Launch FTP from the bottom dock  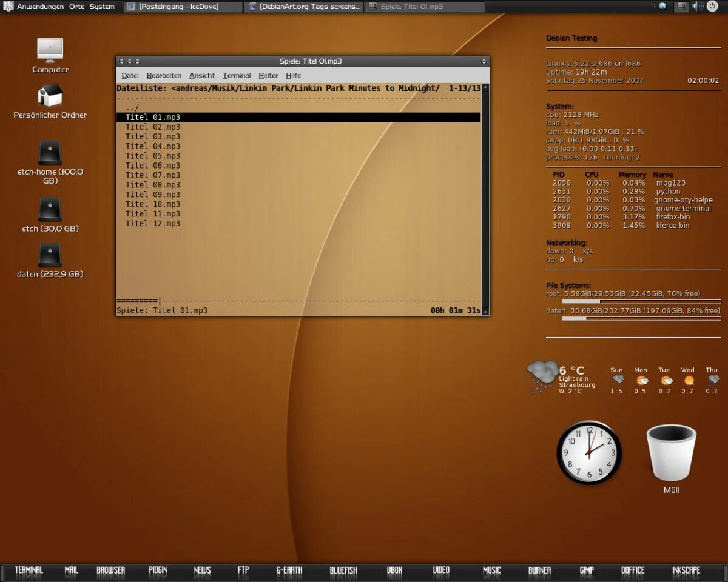(243, 570)
